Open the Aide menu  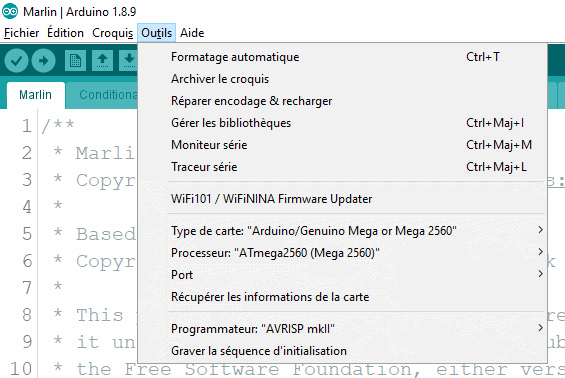192,33
